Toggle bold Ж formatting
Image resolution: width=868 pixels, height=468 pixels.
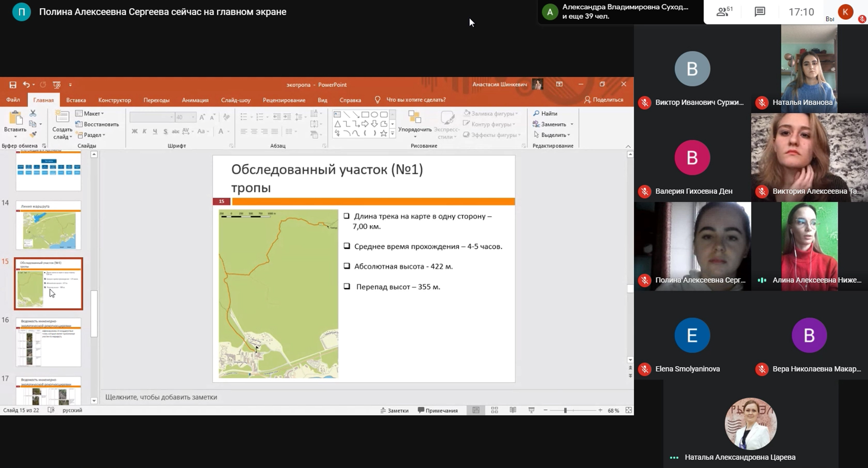(x=135, y=131)
